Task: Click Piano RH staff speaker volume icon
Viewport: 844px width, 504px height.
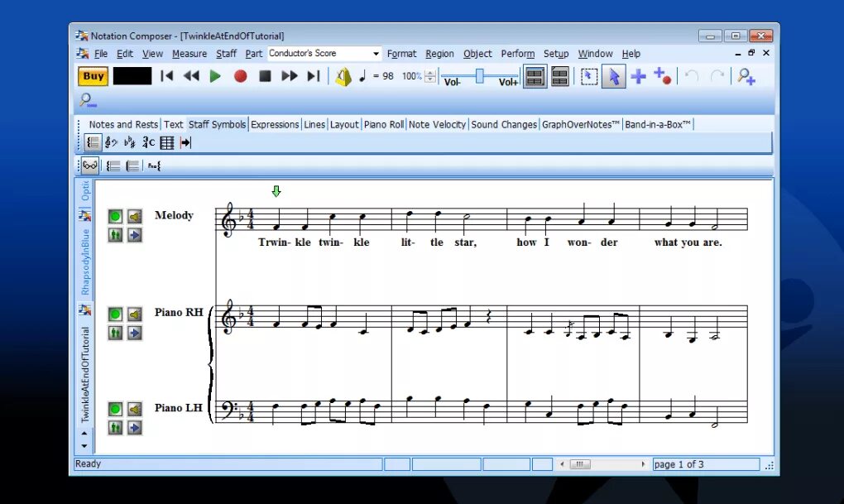Action: click(135, 314)
